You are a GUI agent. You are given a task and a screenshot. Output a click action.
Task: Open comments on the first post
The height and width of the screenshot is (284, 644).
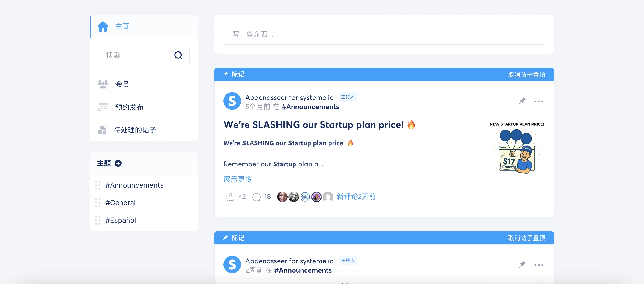[x=257, y=197]
